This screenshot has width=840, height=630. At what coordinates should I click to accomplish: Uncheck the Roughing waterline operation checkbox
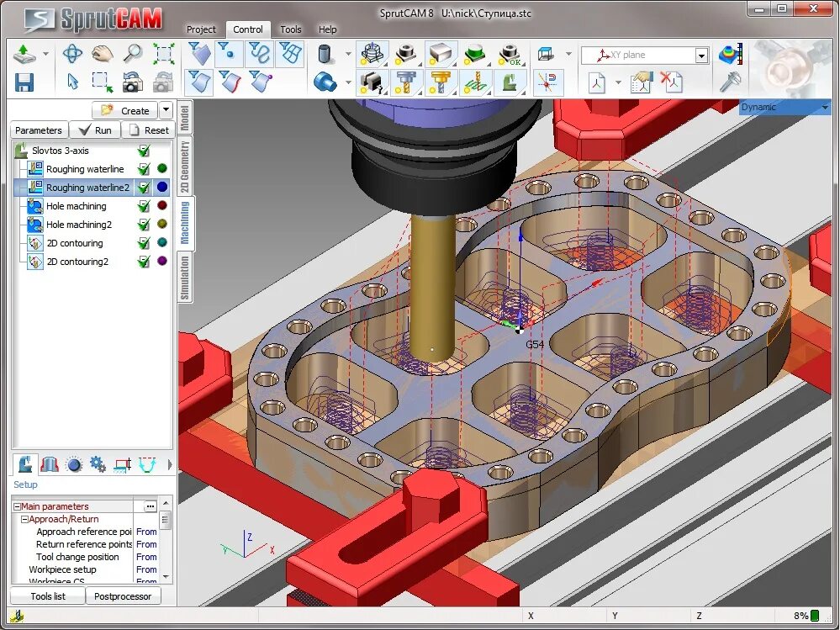click(144, 169)
